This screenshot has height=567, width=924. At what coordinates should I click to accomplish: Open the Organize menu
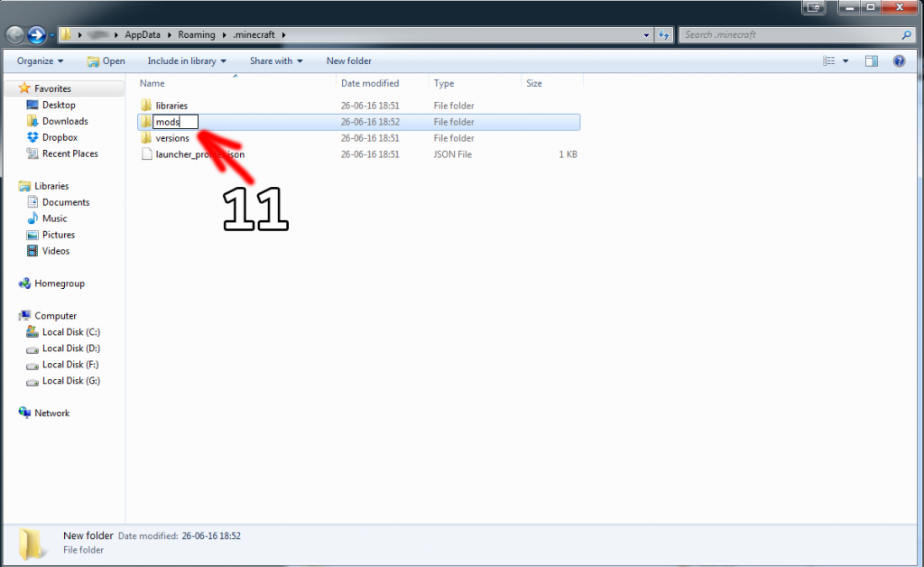pyautogui.click(x=40, y=60)
